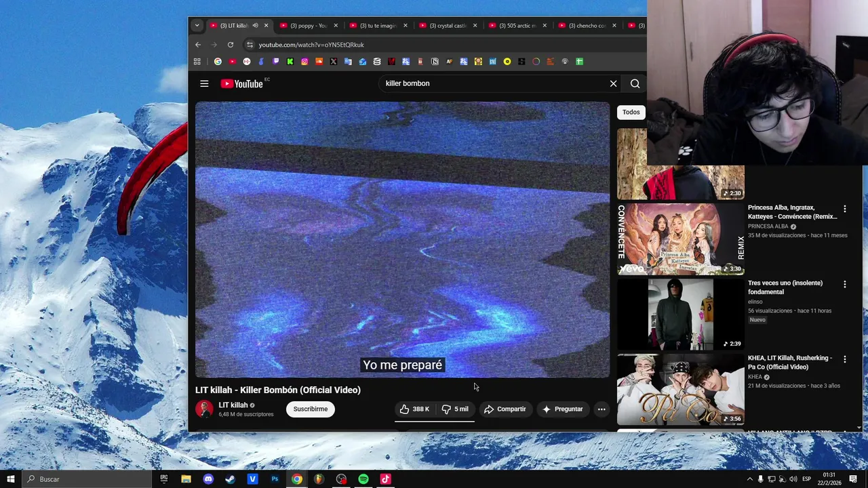Open more actions menu under the video
868x488 pixels.
pos(601,409)
